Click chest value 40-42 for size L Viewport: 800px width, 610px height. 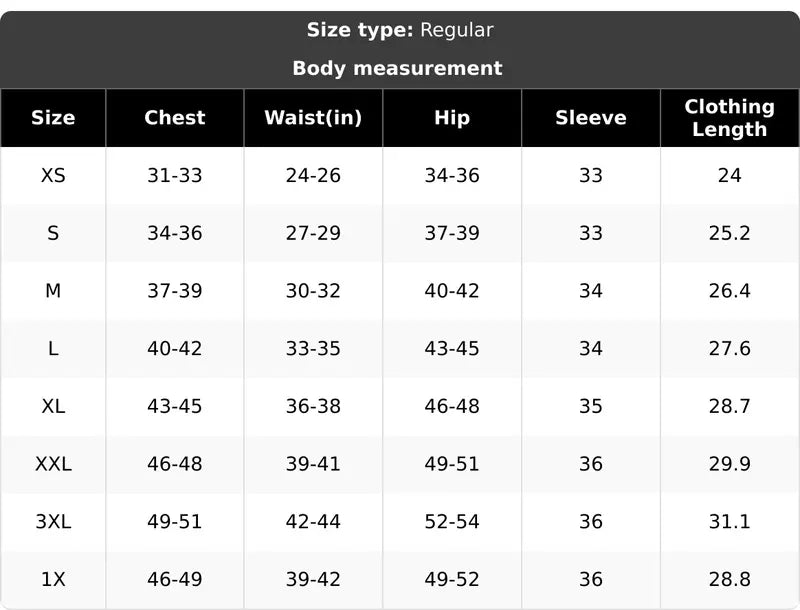[175, 348]
